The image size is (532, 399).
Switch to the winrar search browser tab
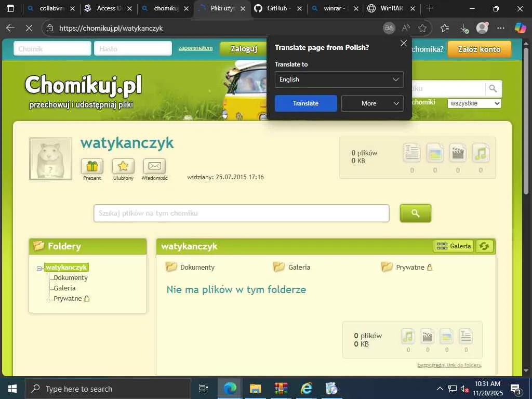click(335, 8)
